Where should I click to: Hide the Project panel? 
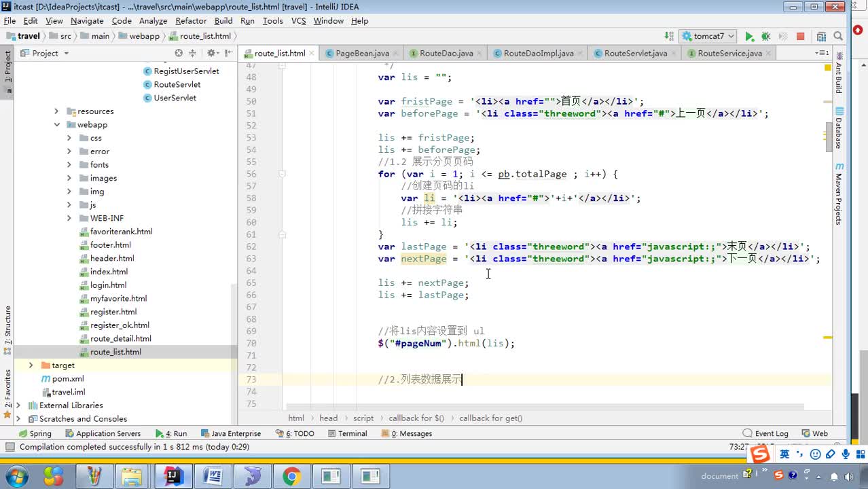tap(228, 53)
